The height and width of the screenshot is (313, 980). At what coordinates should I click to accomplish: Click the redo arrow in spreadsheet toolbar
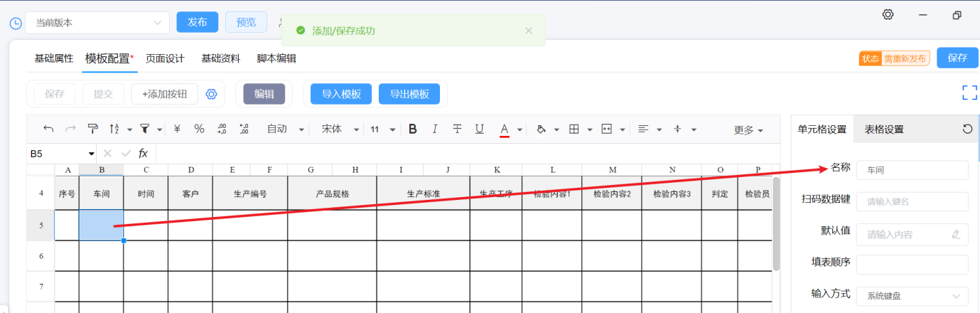(x=70, y=129)
